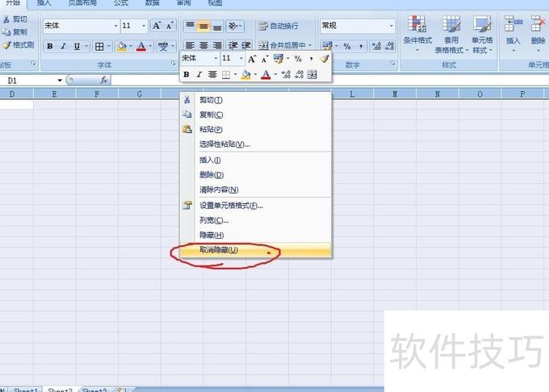Switch to the Sheet1 worksheet tab
This screenshot has width=549, height=392.
[x=25, y=390]
